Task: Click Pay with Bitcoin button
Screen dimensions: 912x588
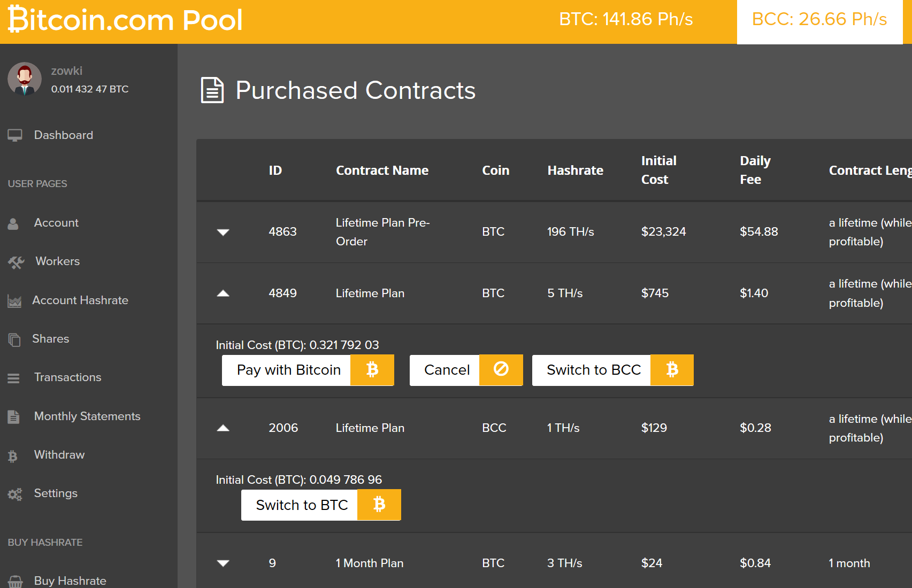Action: [x=308, y=370]
